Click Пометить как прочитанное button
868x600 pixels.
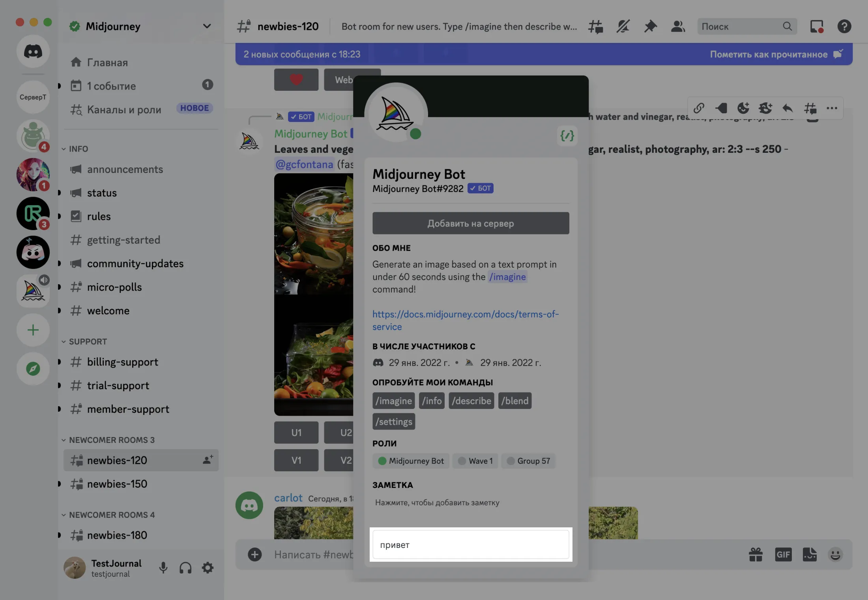coord(776,54)
